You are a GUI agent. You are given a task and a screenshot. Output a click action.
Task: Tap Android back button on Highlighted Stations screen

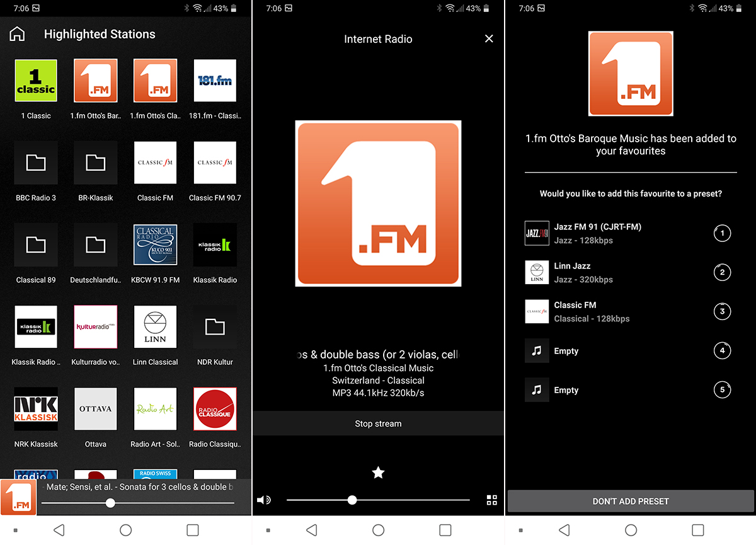pyautogui.click(x=59, y=530)
